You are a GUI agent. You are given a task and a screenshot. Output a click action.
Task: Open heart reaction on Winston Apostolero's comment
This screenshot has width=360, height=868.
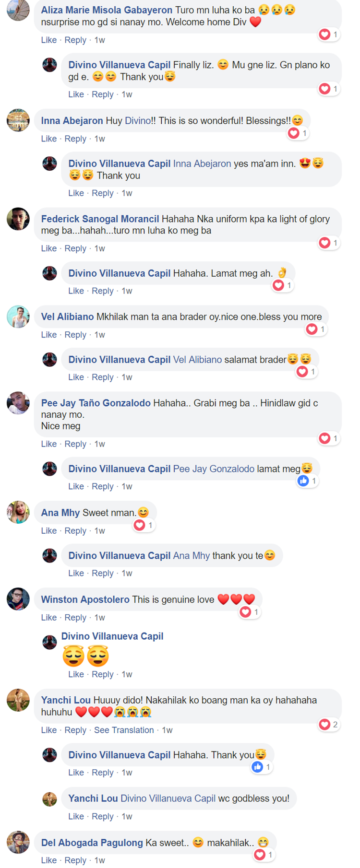[x=250, y=612]
